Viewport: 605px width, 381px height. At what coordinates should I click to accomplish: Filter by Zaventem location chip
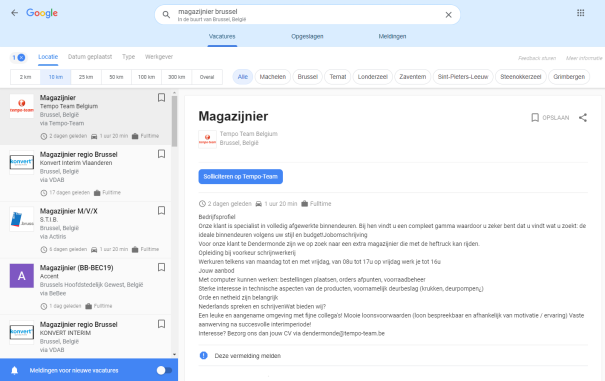coord(412,77)
